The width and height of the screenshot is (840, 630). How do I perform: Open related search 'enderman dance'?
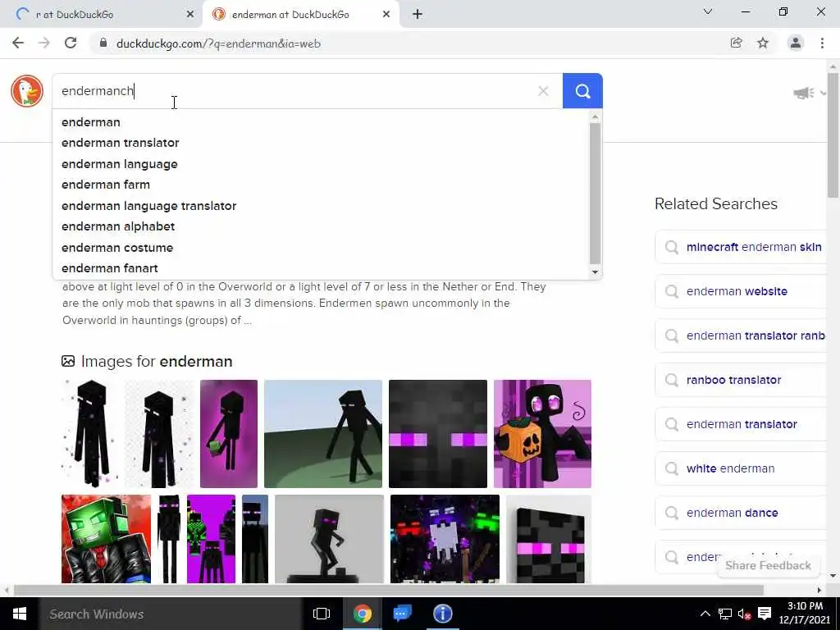[741, 513]
